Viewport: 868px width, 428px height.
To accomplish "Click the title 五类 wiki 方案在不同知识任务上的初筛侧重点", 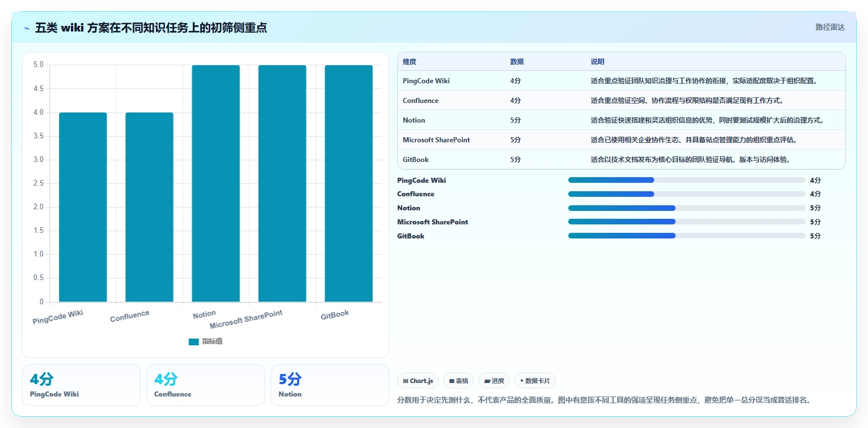I will [x=151, y=28].
